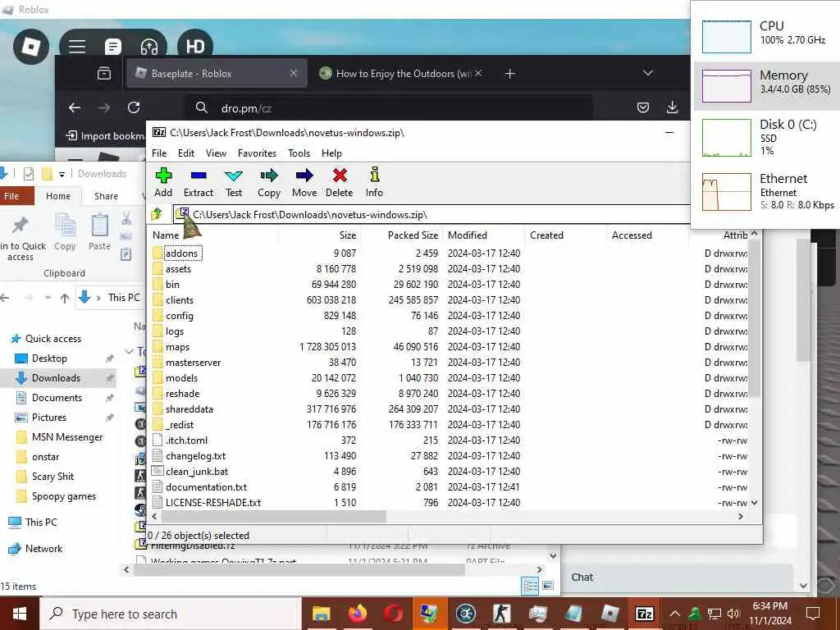Image resolution: width=840 pixels, height=630 pixels.
Task: Open the notification center icon
Action: pos(813,614)
